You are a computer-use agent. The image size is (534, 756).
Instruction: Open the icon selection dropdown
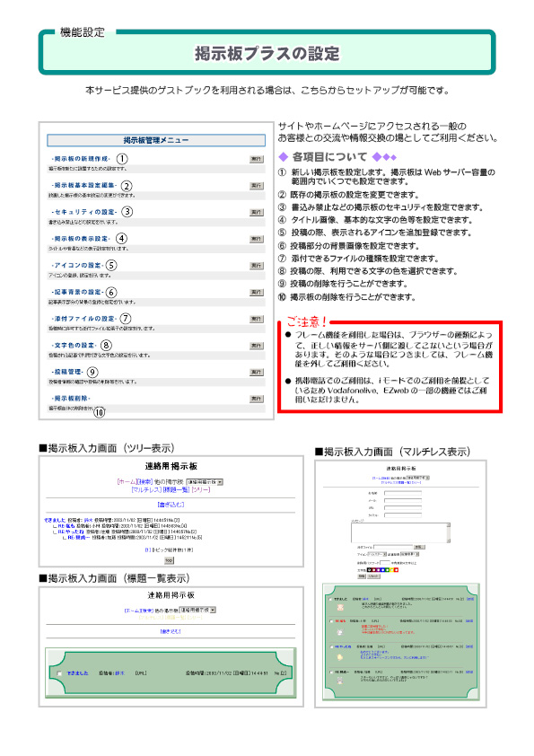(x=377, y=555)
